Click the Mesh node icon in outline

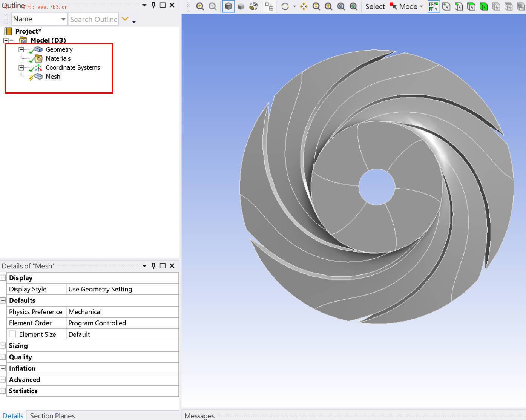coord(38,77)
